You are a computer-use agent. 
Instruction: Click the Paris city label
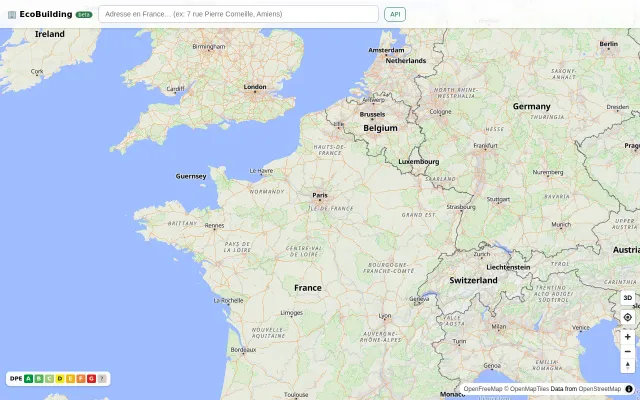[320, 196]
